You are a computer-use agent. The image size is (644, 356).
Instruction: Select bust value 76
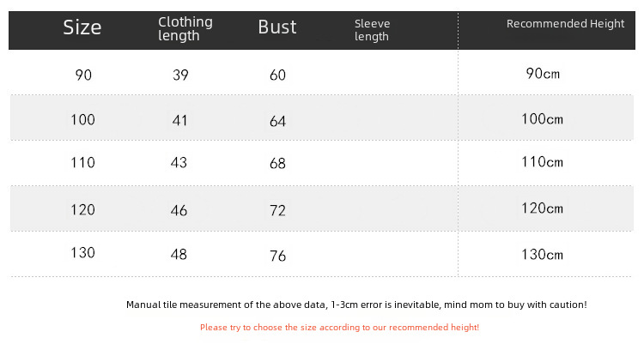tap(277, 256)
